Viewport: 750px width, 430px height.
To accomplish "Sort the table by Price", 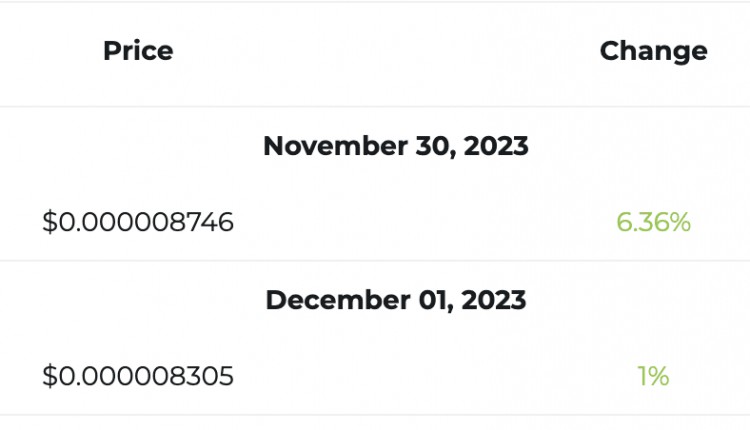I will 138,51.
